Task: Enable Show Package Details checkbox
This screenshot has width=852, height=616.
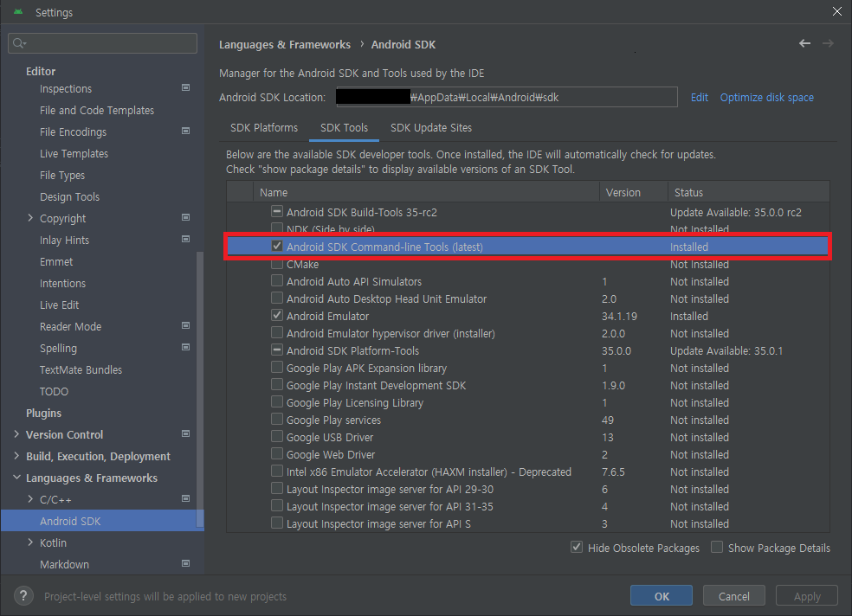Action: click(717, 547)
